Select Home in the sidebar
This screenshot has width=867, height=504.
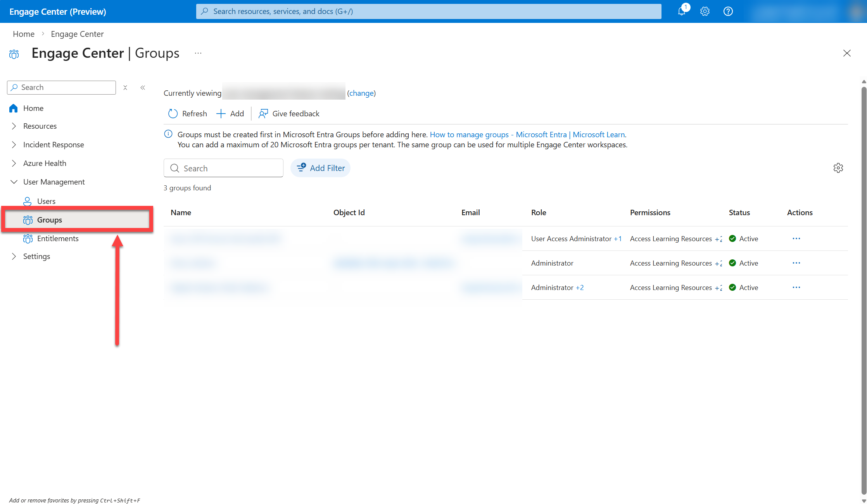tap(33, 108)
